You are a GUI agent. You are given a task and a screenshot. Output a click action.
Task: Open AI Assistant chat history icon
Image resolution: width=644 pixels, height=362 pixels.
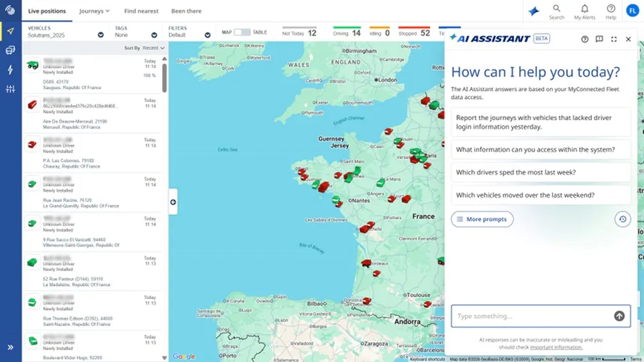(623, 219)
